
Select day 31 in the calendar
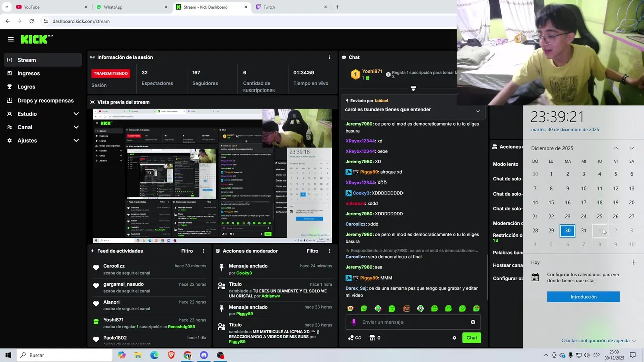click(584, 231)
